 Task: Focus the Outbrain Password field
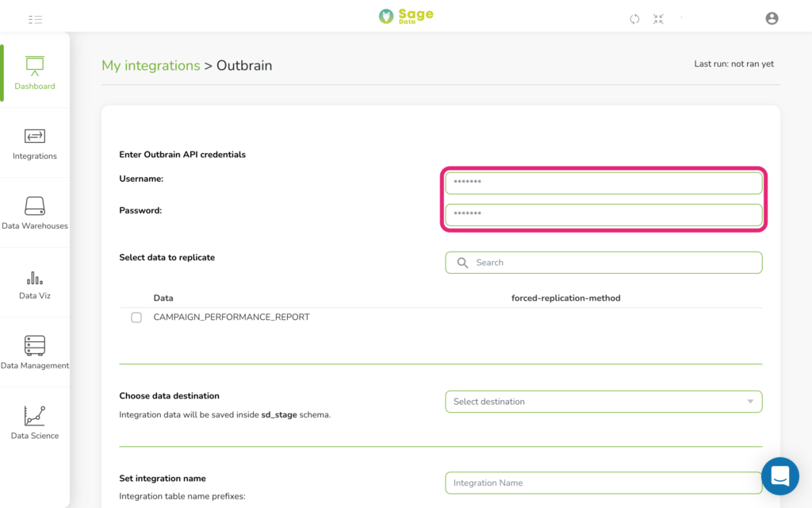click(603, 214)
